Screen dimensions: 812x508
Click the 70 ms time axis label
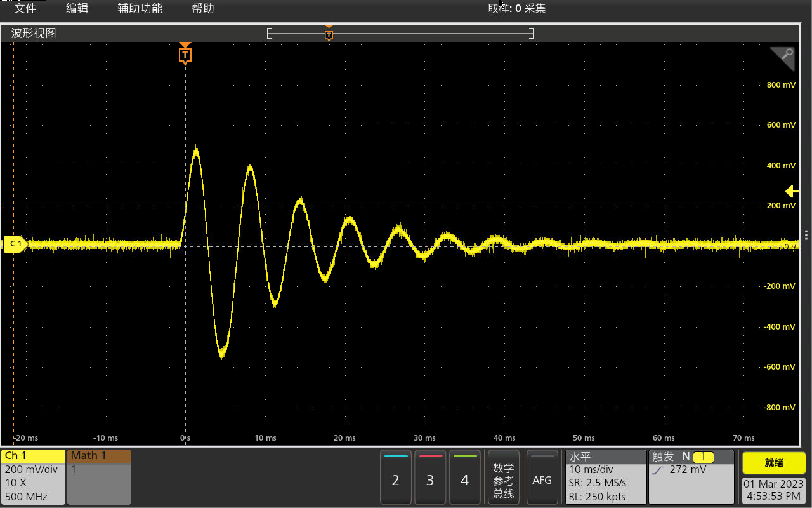pyautogui.click(x=743, y=438)
